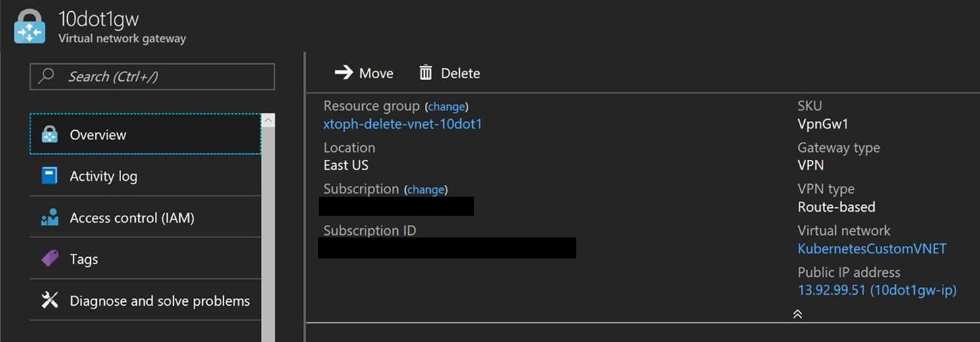980x342 pixels.
Task: Click the VPN type label
Action: [826, 189]
